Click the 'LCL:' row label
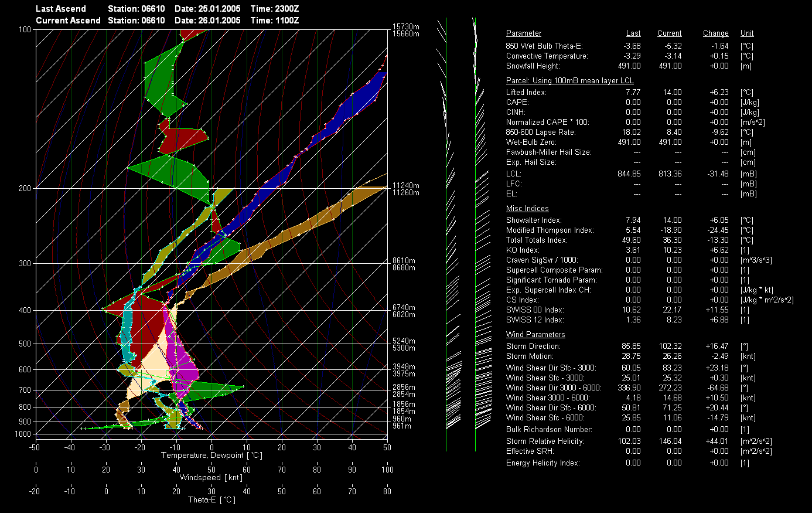The image size is (812, 513). [514, 174]
